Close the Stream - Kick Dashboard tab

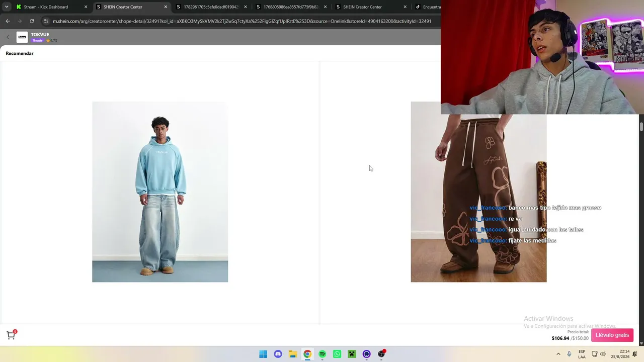pos(86,7)
